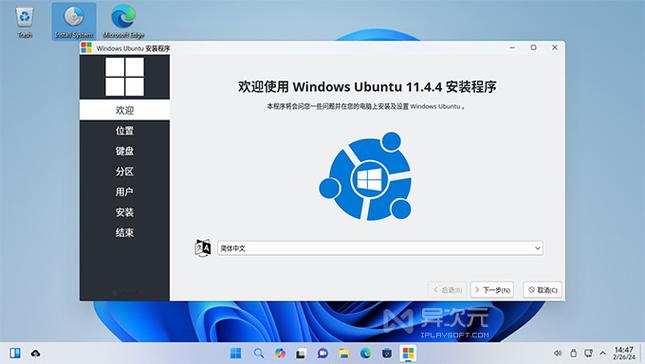Select the 结束 step in the sidebar
The width and height of the screenshot is (645, 364).
125,232
